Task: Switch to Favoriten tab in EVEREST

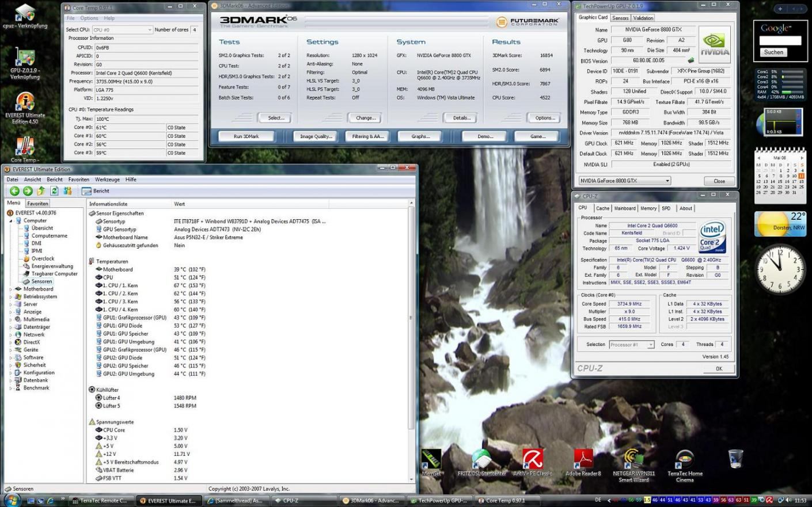Action: click(37, 204)
